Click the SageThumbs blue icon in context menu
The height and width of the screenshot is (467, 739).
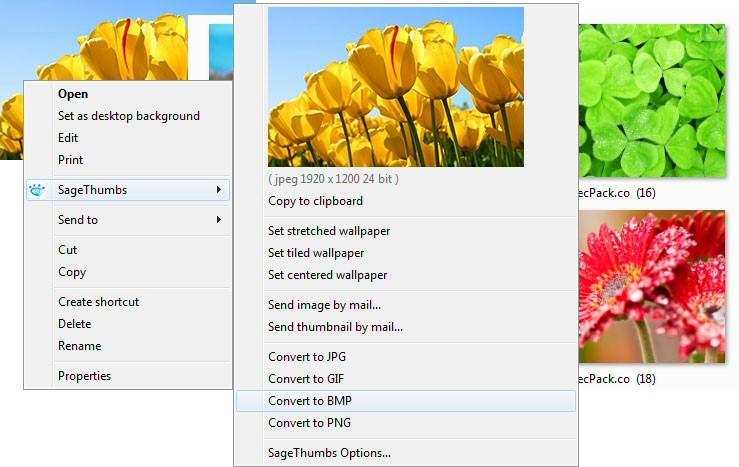[x=37, y=190]
